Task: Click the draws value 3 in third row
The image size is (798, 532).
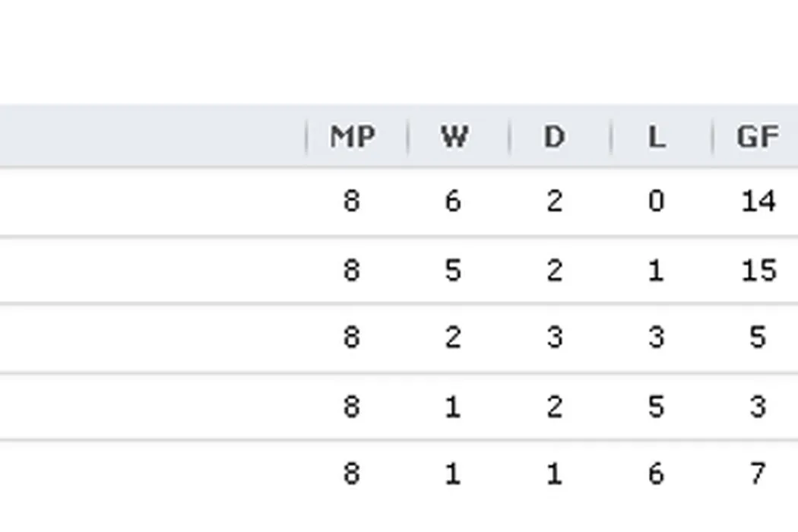Action: pos(555,337)
